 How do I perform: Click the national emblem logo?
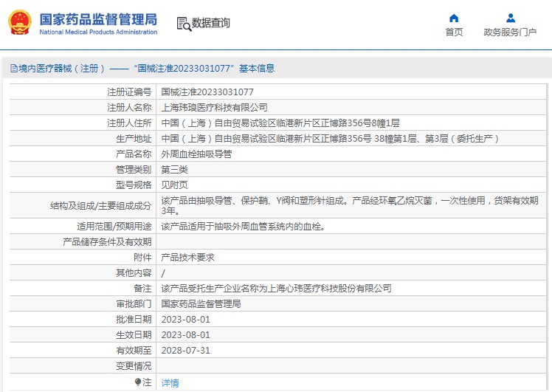point(20,22)
